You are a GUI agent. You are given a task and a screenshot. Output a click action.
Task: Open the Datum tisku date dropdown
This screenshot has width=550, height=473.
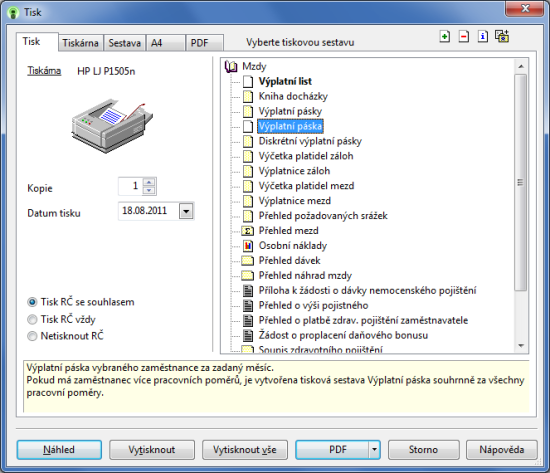[186, 211]
